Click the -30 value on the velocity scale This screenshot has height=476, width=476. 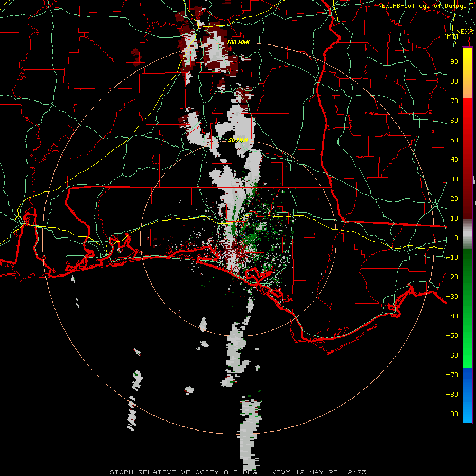click(x=452, y=297)
